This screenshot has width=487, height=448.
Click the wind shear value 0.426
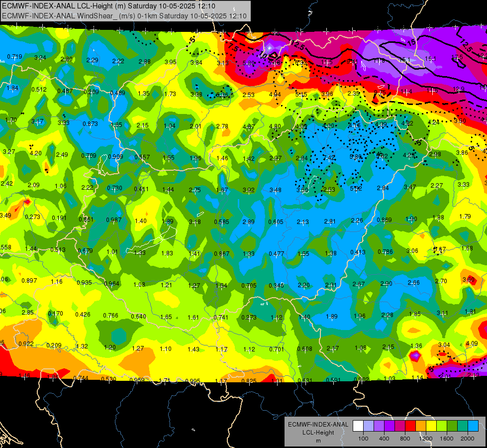[83, 314]
